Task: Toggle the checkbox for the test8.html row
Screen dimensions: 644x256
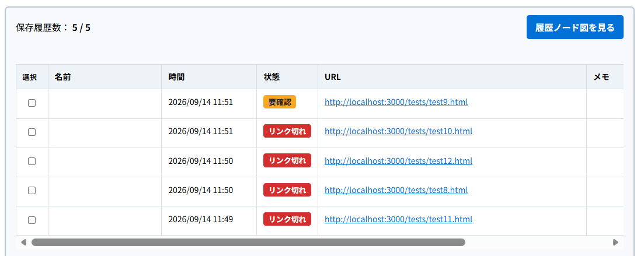Action: point(32,190)
